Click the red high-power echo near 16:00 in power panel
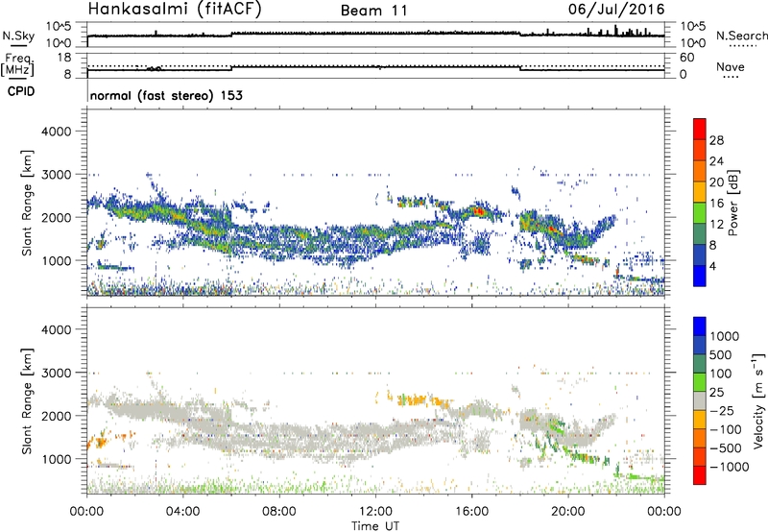This screenshot has height=532, width=768. [478, 211]
